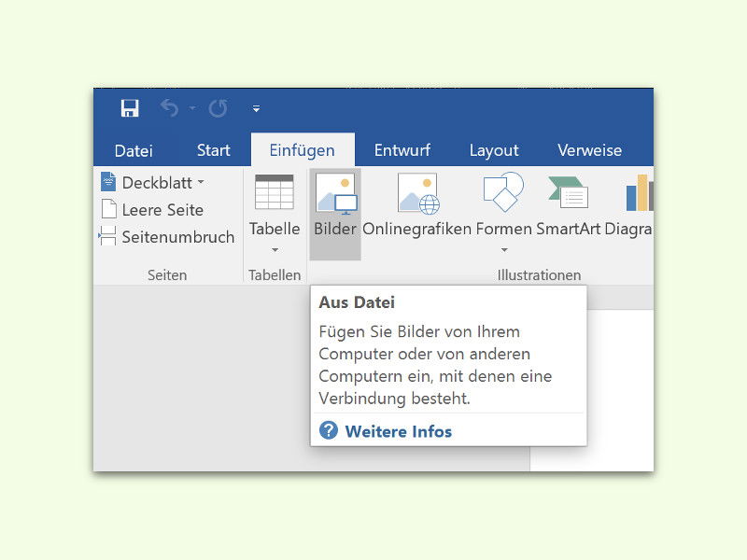The width and height of the screenshot is (747, 560).
Task: Click the Diagramm chart icon
Action: coord(640,192)
